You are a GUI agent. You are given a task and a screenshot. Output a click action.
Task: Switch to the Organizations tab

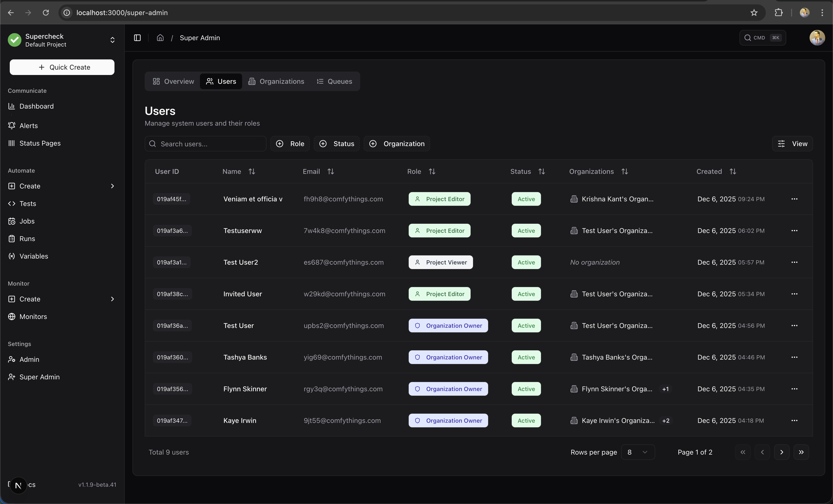point(276,82)
